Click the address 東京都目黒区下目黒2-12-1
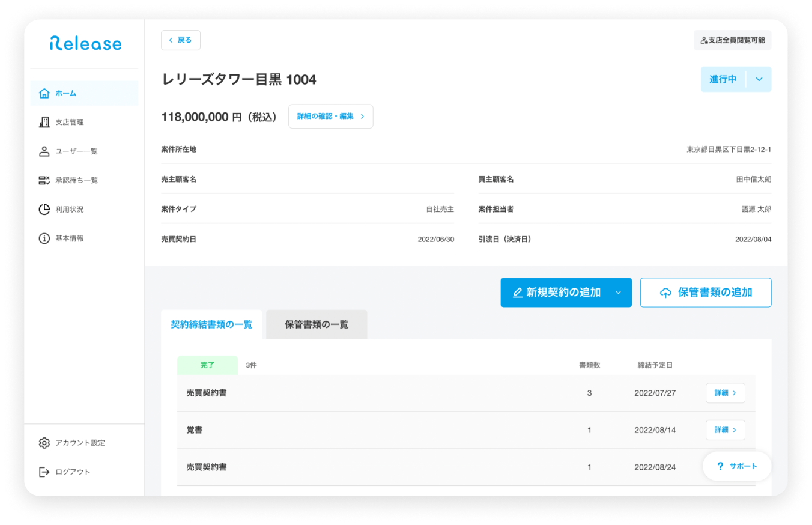812x525 pixels. pyautogui.click(x=729, y=150)
